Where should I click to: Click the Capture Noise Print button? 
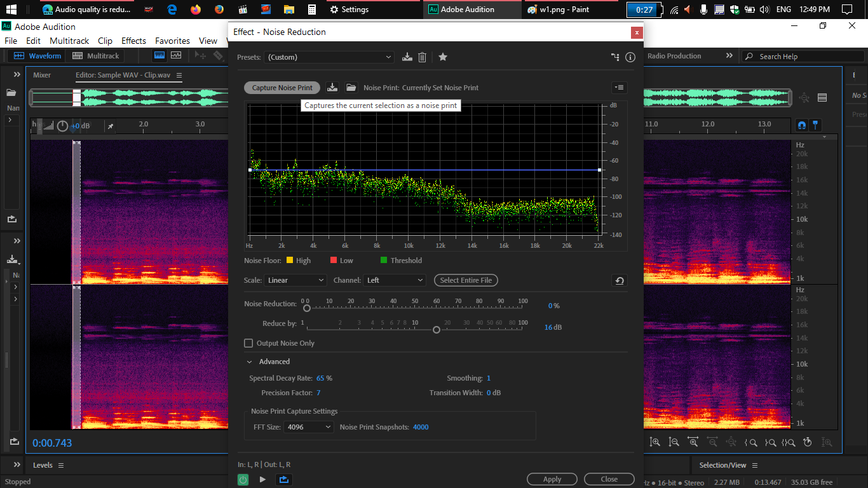click(282, 88)
